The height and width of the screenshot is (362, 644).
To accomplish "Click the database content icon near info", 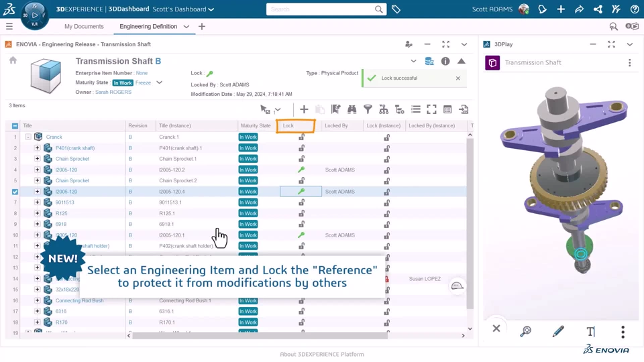I will 429,61.
